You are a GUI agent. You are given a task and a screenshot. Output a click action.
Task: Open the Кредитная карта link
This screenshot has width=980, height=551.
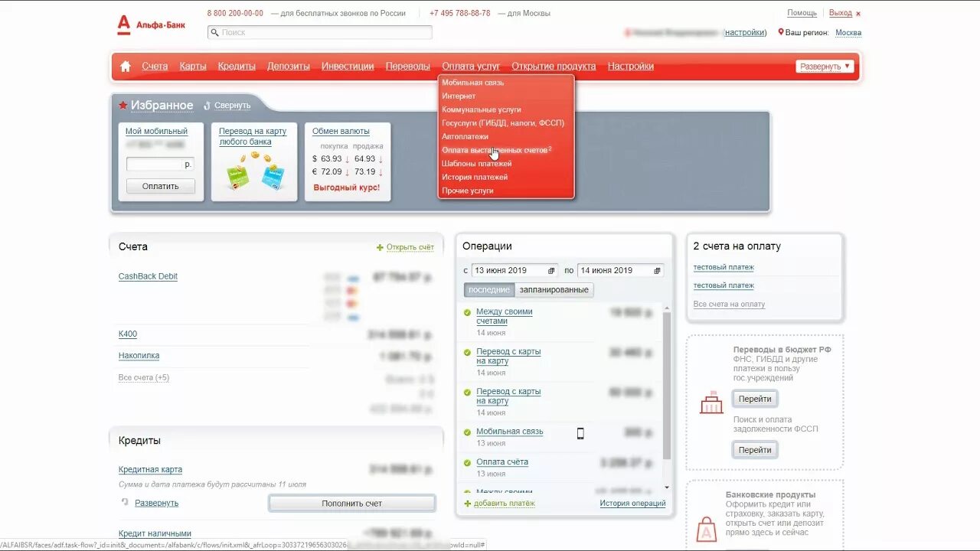(x=150, y=470)
